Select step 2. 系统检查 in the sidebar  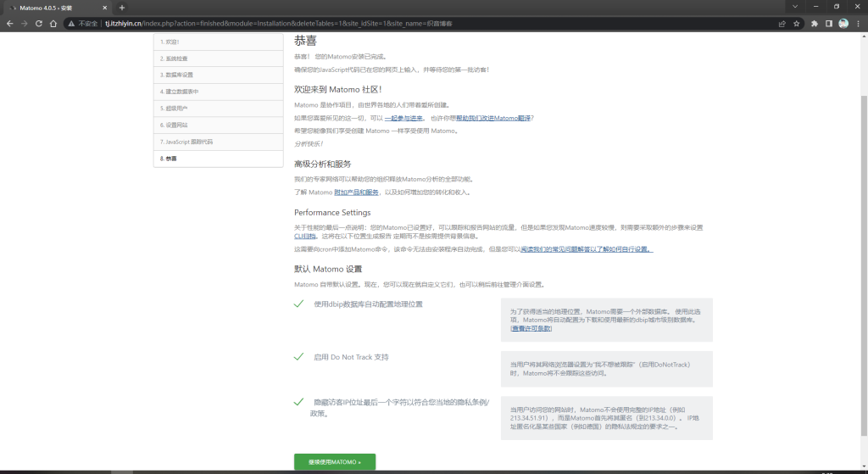(x=218, y=59)
